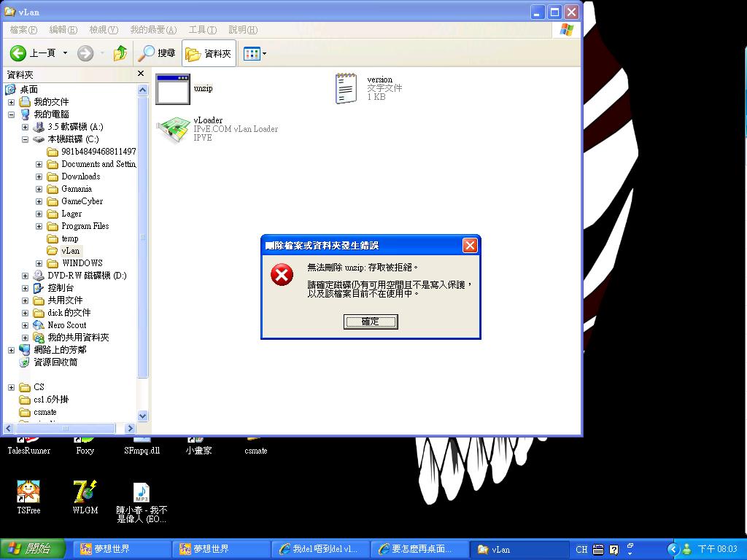Open the 工具(T) menu
This screenshot has width=747, height=560.
pos(203,30)
